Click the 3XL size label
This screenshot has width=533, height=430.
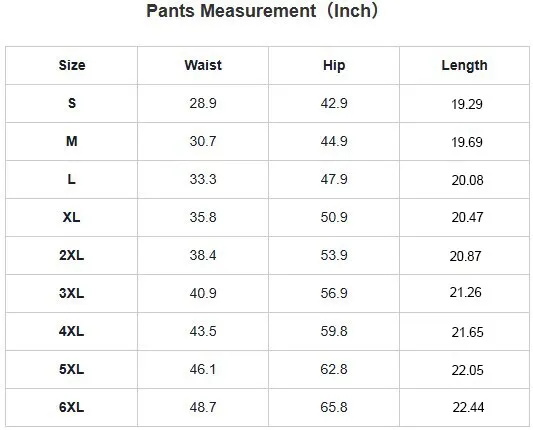point(72,293)
